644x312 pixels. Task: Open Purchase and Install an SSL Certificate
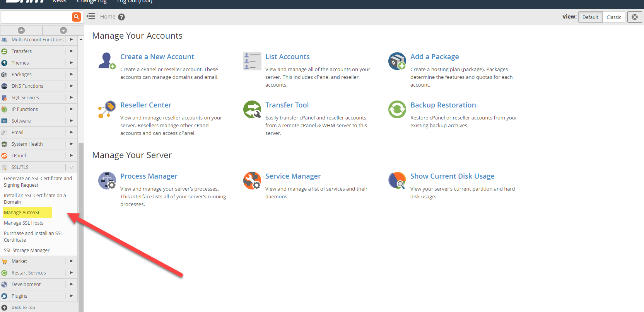tap(33, 237)
